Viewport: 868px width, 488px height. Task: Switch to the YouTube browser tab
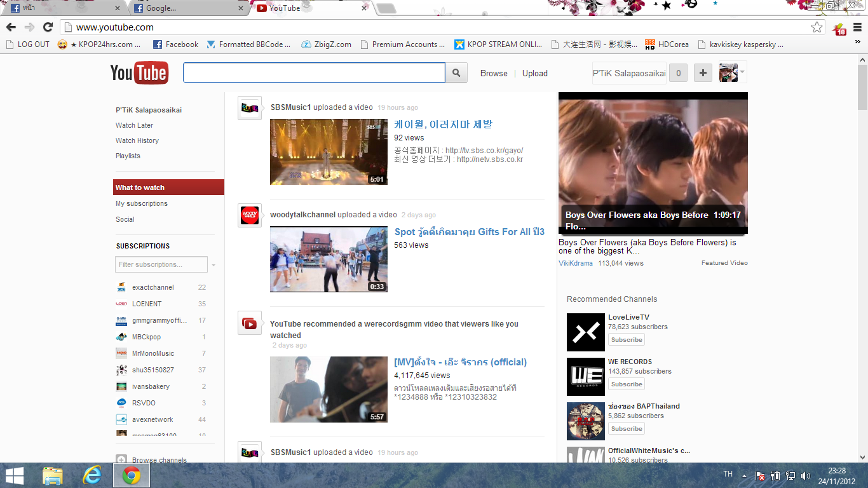coord(313,8)
